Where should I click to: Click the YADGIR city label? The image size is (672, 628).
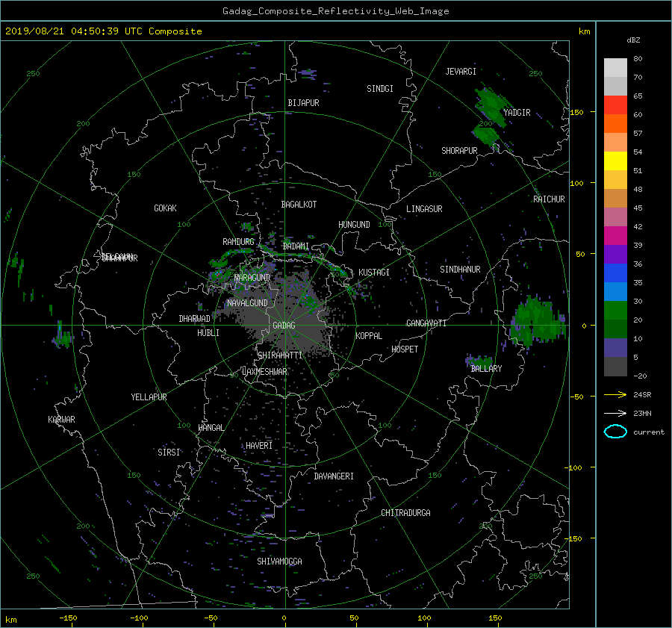[517, 113]
